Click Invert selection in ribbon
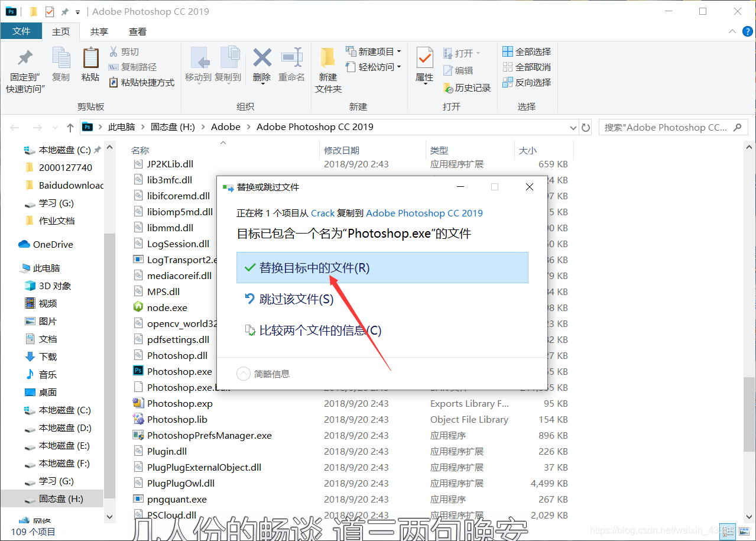The height and width of the screenshot is (541, 756). point(527,82)
